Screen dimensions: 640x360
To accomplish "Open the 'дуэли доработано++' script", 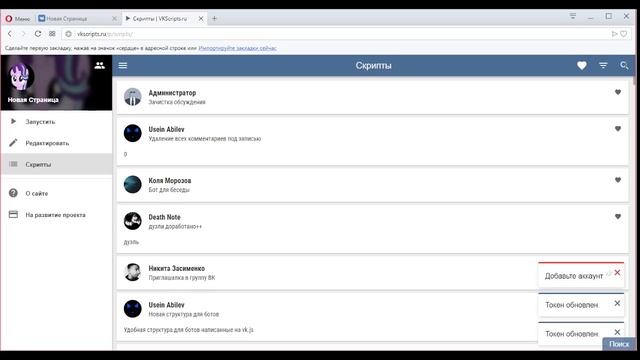I will click(x=175, y=227).
